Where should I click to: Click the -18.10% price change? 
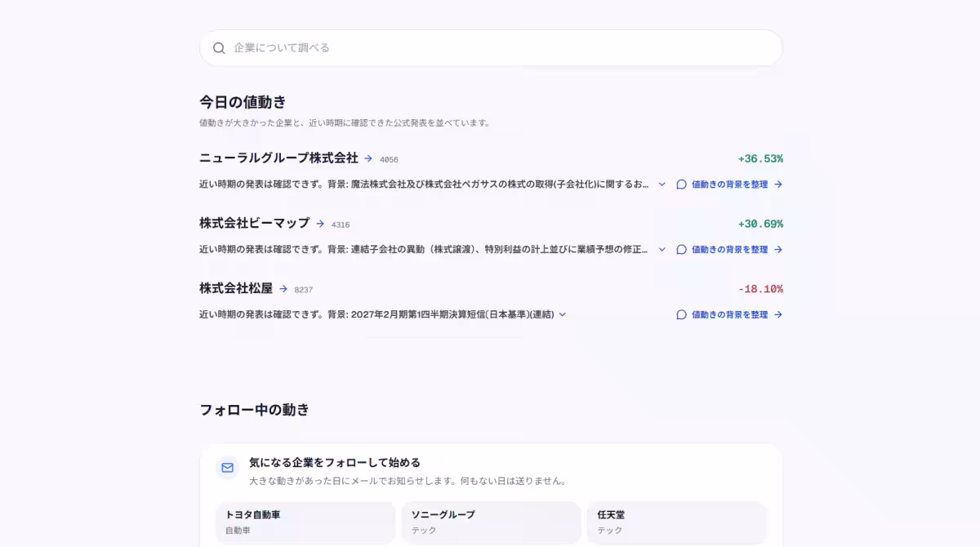760,289
